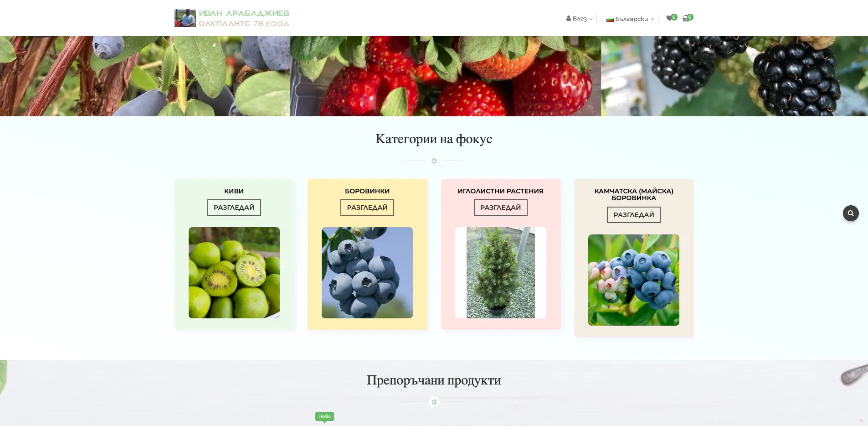Screen dimensions: 868x426
Task: Open the conifer tree thumbnail
Action: pos(500,273)
